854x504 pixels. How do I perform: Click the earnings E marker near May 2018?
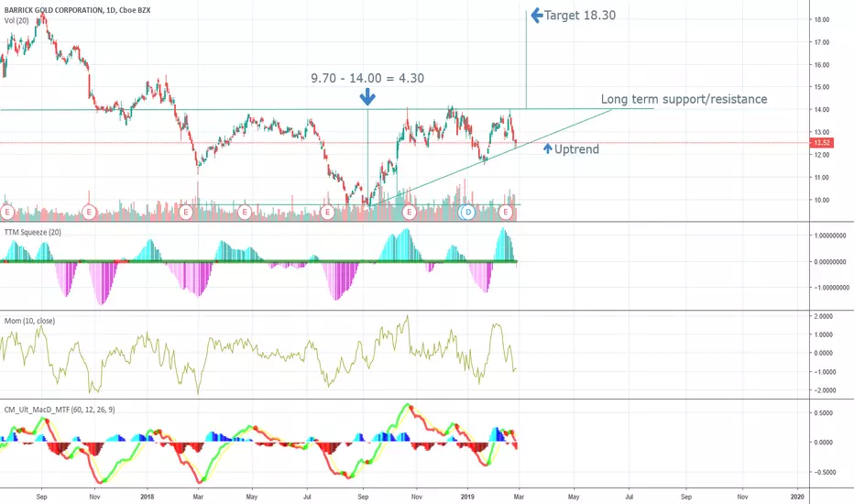pyautogui.click(x=245, y=212)
